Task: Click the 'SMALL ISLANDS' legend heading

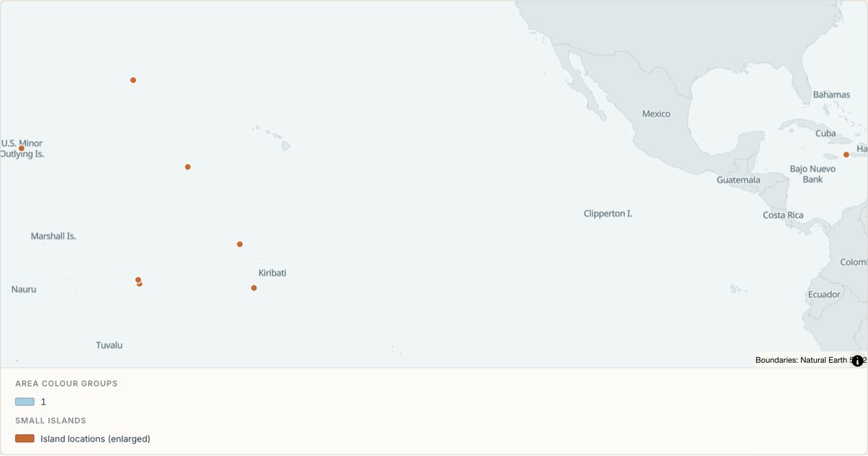Action: coord(51,421)
